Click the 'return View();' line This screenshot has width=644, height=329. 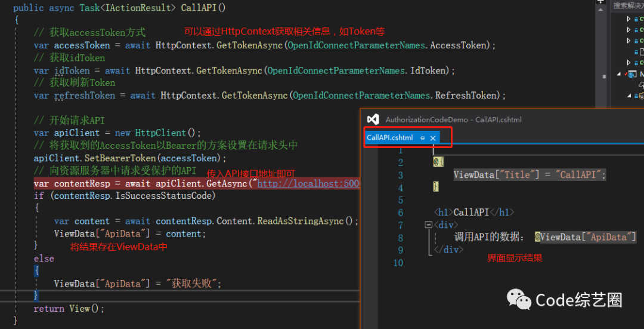pyautogui.click(x=69, y=309)
